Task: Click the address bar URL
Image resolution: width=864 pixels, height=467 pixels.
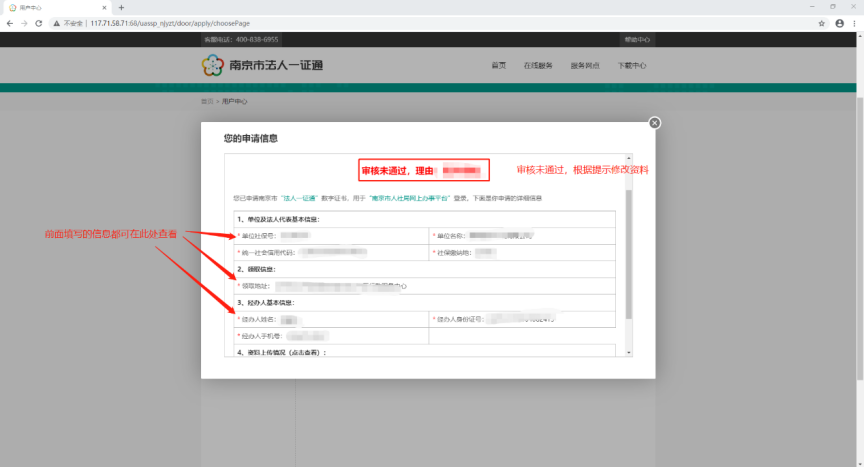Action: (180, 22)
